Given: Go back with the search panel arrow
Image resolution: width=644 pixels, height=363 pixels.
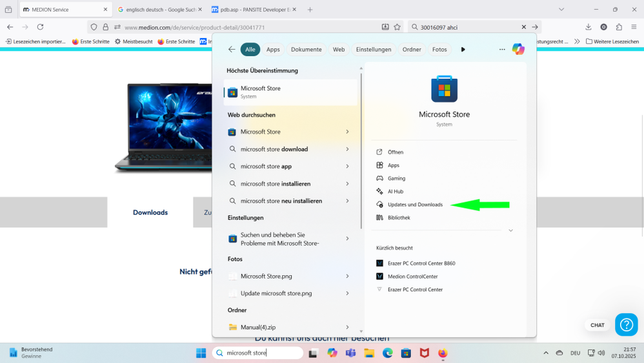Looking at the screenshot, I should click(232, 49).
